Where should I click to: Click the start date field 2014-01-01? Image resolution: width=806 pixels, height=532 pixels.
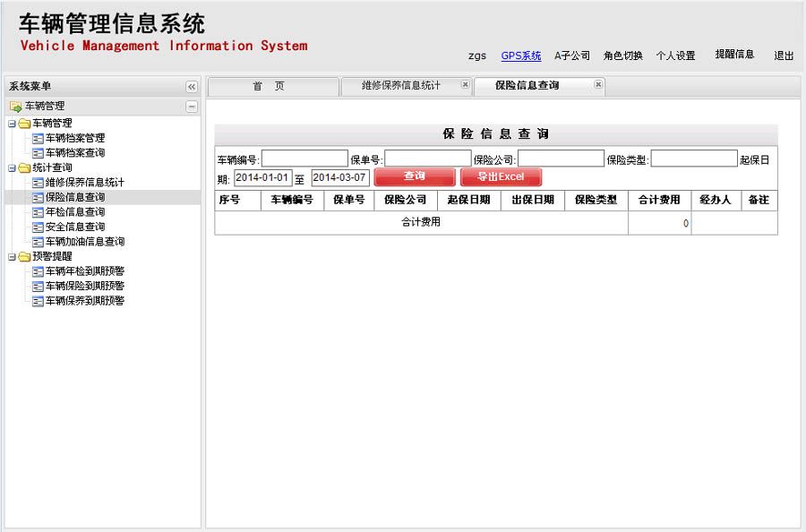pos(262,177)
